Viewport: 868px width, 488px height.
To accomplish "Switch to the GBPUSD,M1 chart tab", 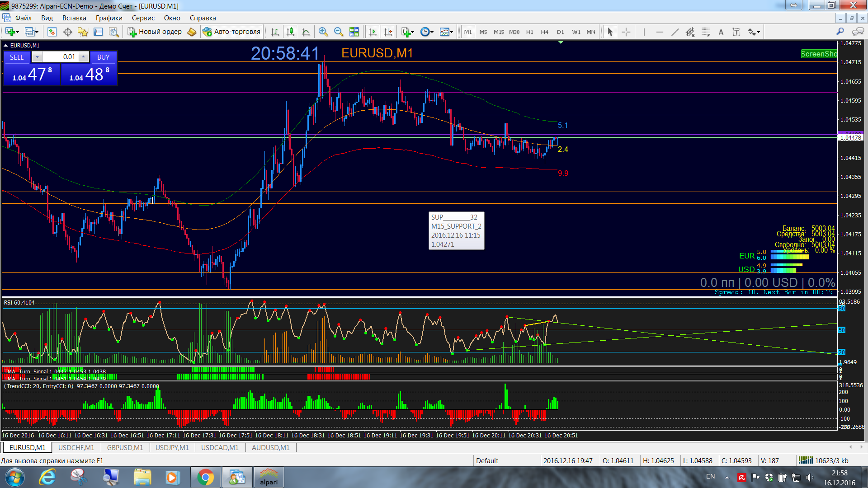I will (125, 447).
